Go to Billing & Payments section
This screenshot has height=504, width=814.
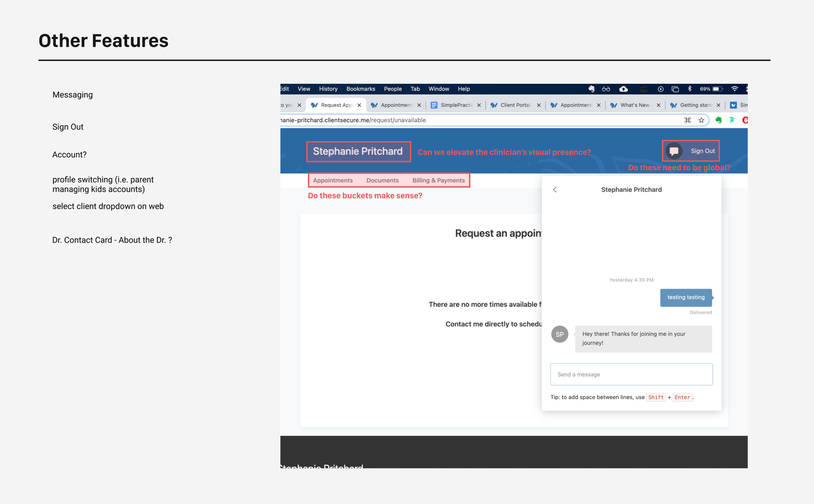439,180
